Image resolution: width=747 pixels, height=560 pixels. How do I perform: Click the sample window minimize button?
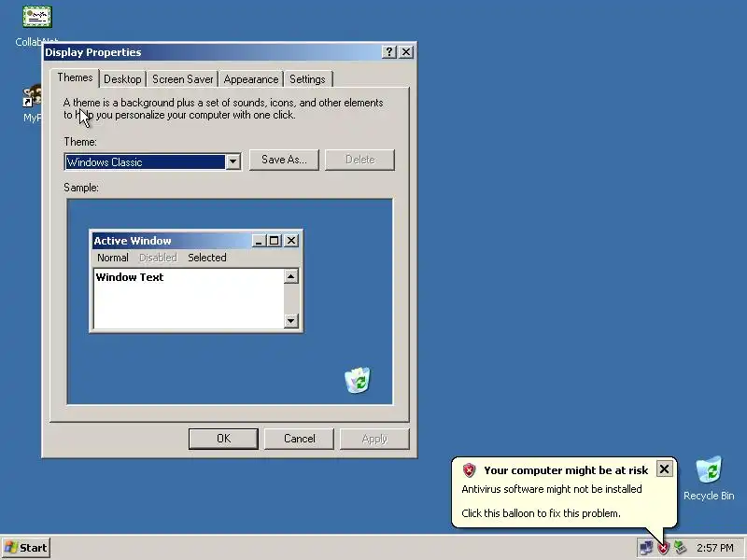pos(259,241)
